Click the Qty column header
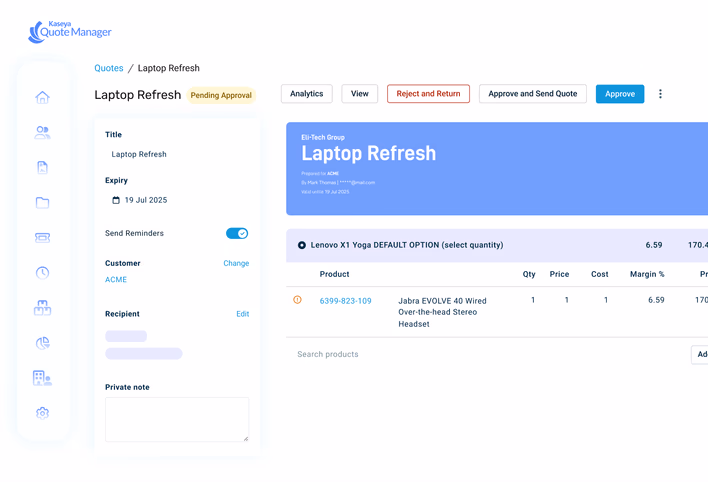Screen dimensions: 708x482 (x=529, y=274)
